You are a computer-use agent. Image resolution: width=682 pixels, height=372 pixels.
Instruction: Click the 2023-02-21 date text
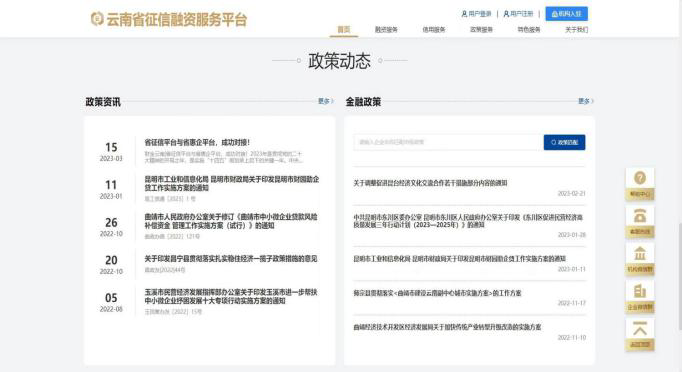572,193
